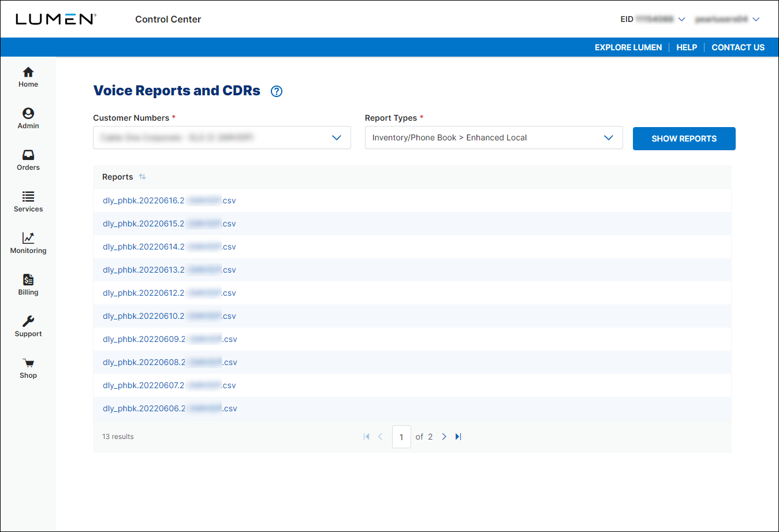This screenshot has height=532, width=779.
Task: Open the Orders inbox icon
Action: point(28,155)
